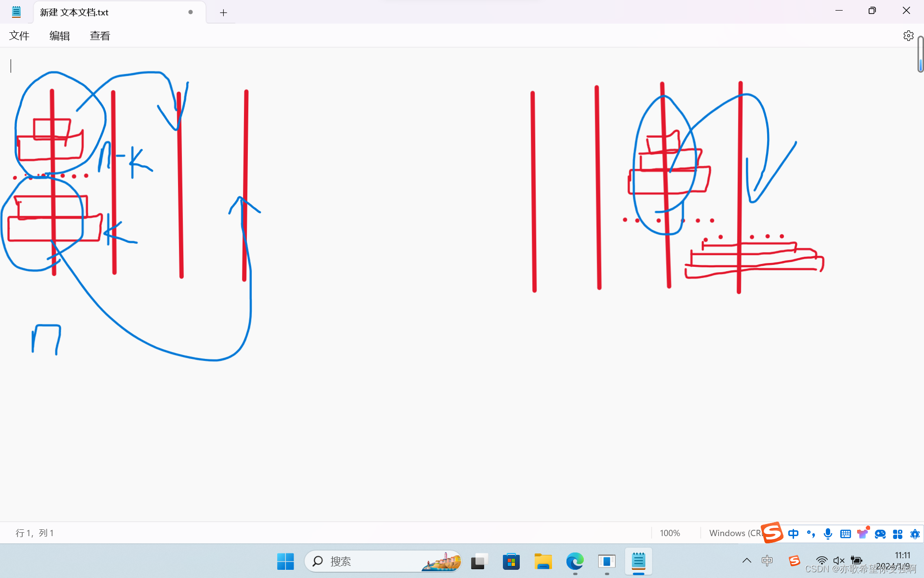The width and height of the screenshot is (924, 578).
Task: Click Sogou game mode controller icon
Action: (x=880, y=534)
